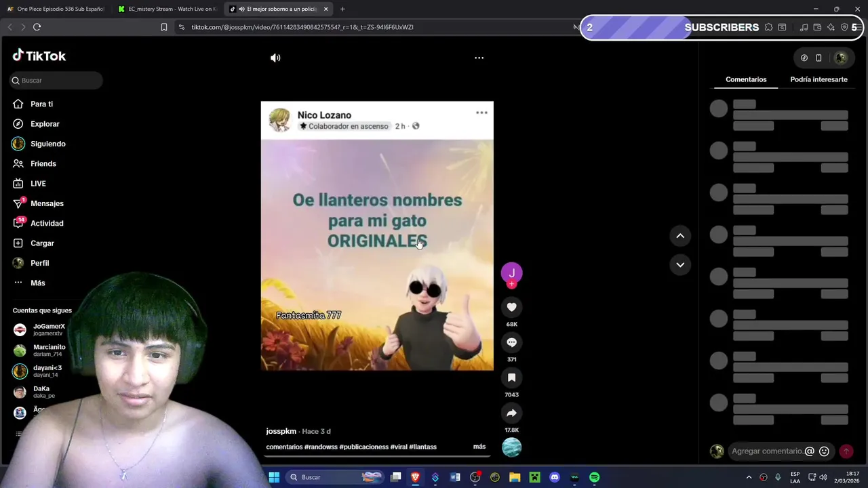
Task: Open Mensajes inbox
Action: [x=47, y=203]
